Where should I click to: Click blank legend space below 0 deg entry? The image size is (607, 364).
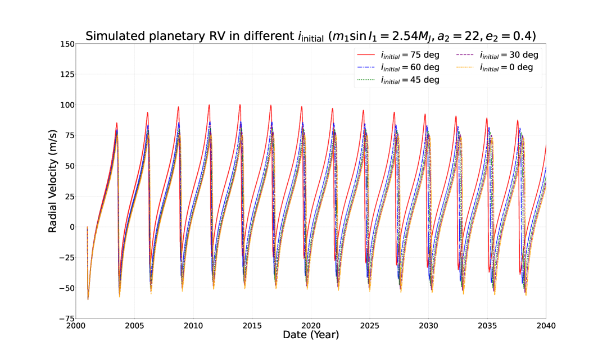tap(495, 80)
